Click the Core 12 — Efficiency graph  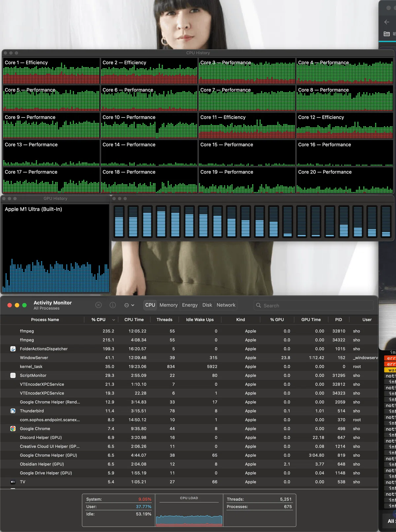(x=345, y=125)
